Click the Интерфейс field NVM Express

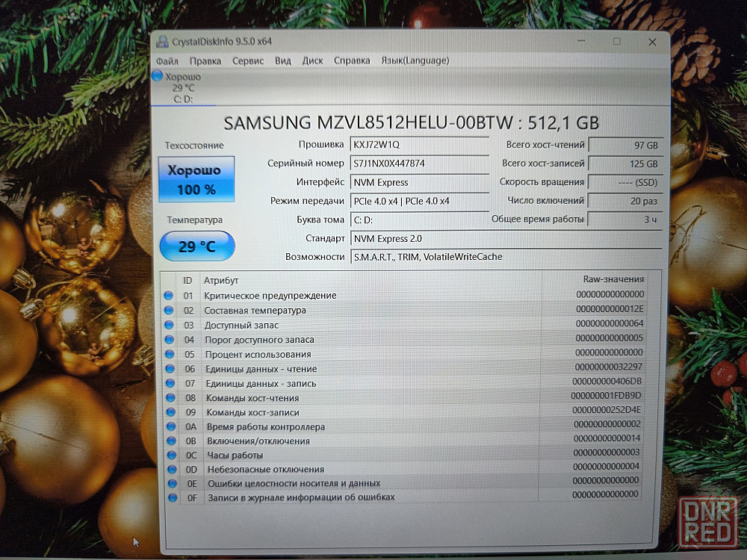(x=419, y=182)
